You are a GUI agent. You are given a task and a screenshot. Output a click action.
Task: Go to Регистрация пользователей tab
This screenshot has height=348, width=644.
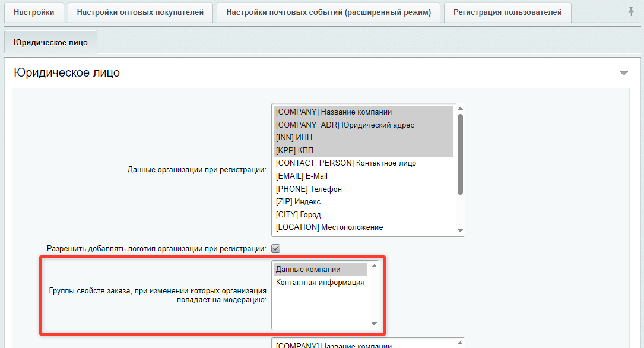507,12
